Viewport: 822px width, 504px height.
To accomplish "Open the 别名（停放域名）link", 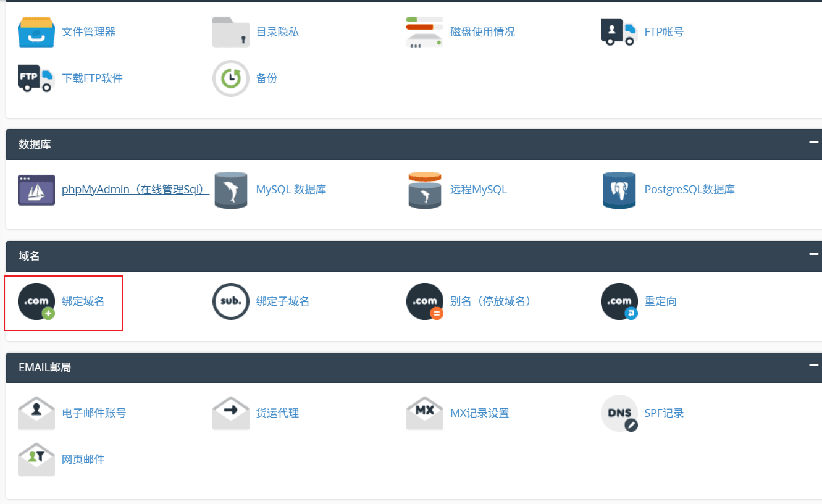I will pos(491,301).
